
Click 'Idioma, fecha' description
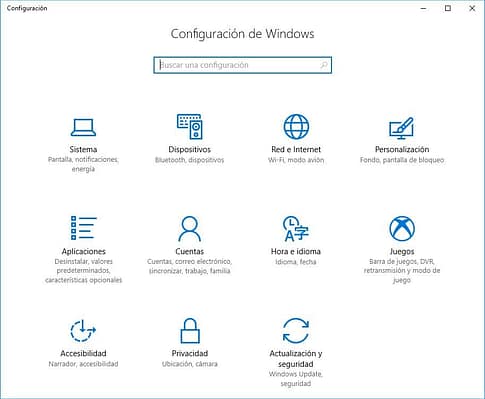click(296, 262)
